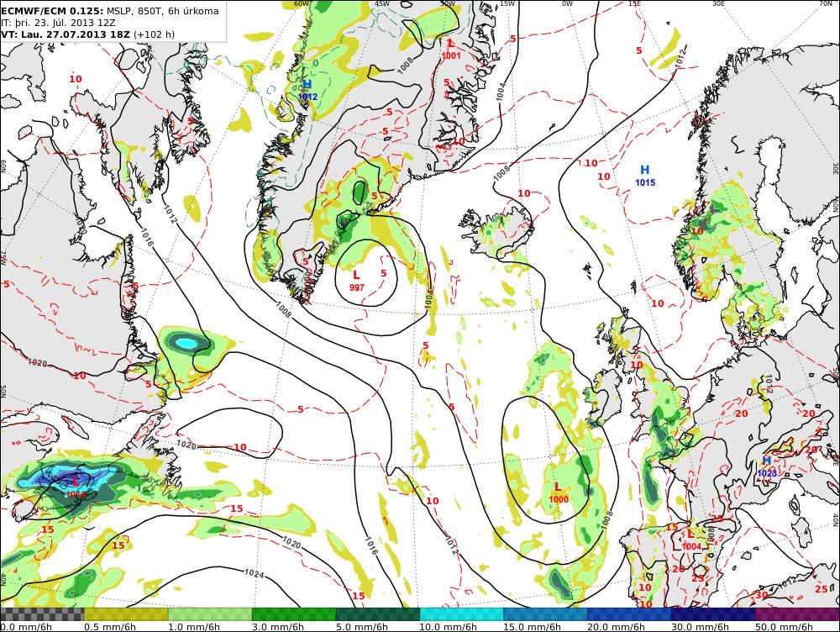This screenshot has width=840, height=632.
Task: Click the gray checkered 0.0 mm/6h legend swatch
Action: click(42, 614)
